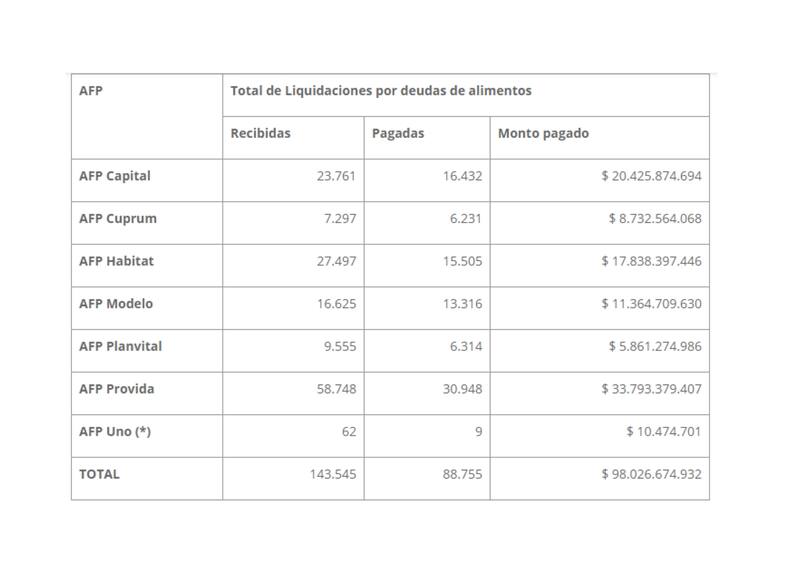Select AFP Provida paid value 30.948
The image size is (800, 581).
click(x=461, y=388)
